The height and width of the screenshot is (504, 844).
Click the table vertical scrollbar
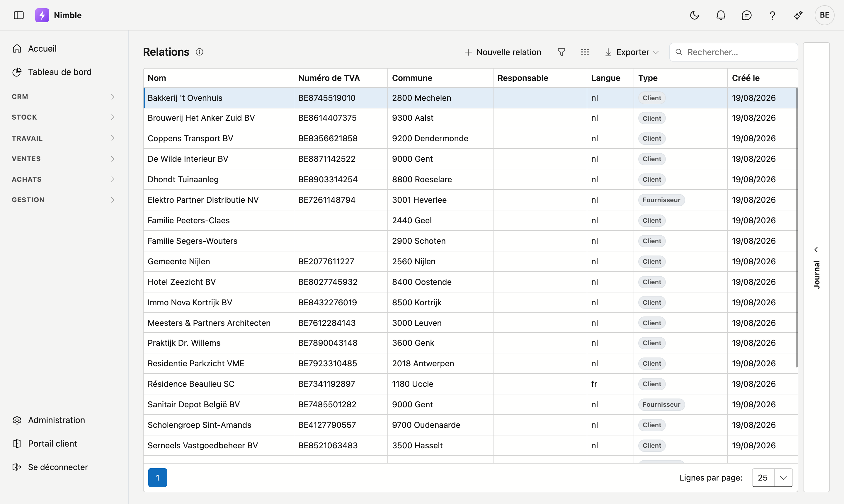797,228
